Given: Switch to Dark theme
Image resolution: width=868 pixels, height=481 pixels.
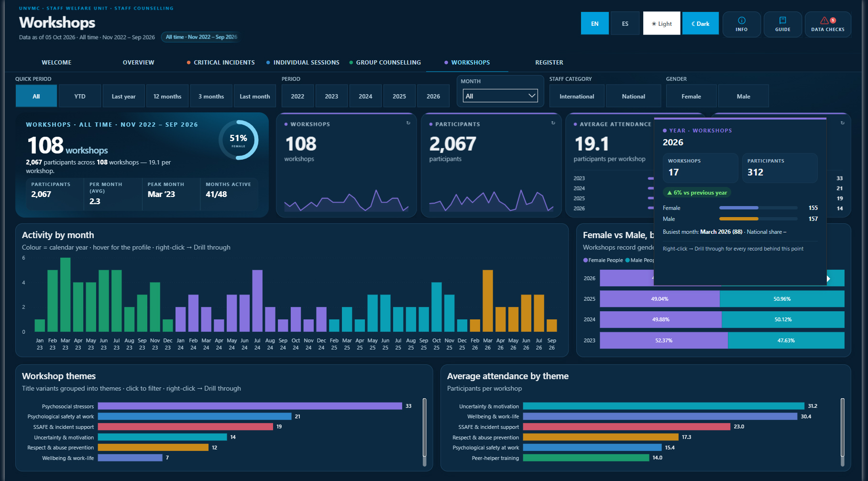Looking at the screenshot, I should pyautogui.click(x=700, y=23).
